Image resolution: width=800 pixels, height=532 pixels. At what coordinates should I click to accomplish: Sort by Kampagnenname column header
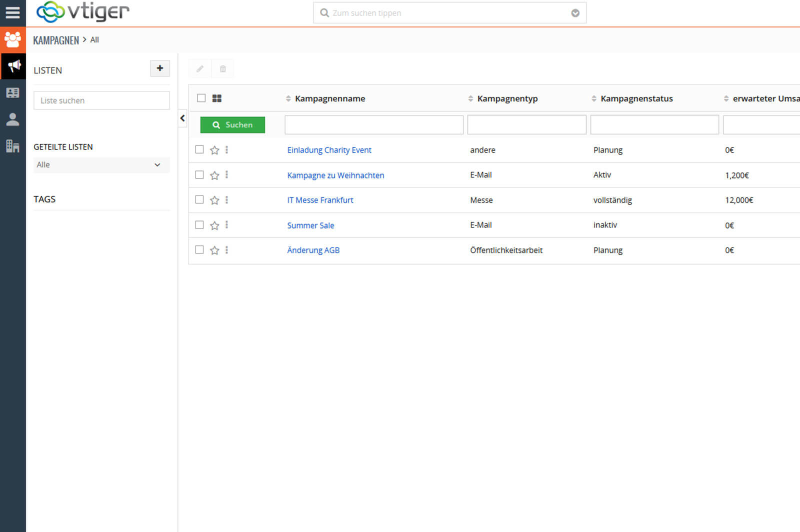coord(329,98)
